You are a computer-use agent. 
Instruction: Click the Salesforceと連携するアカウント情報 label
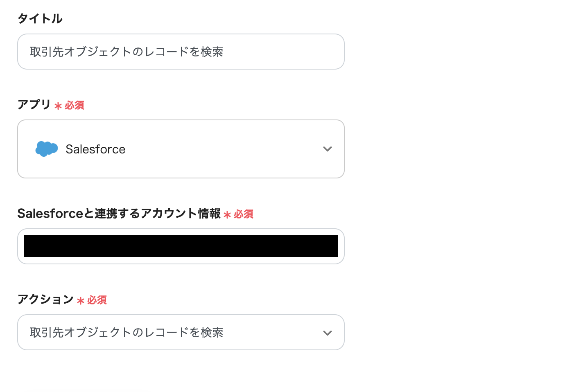(x=119, y=214)
